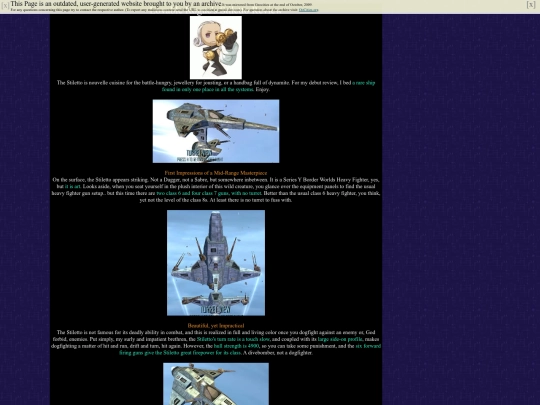540x405 pixels.
Task: Click 'firing guns give the Stiletto great firepower' text
Action: coord(168,353)
